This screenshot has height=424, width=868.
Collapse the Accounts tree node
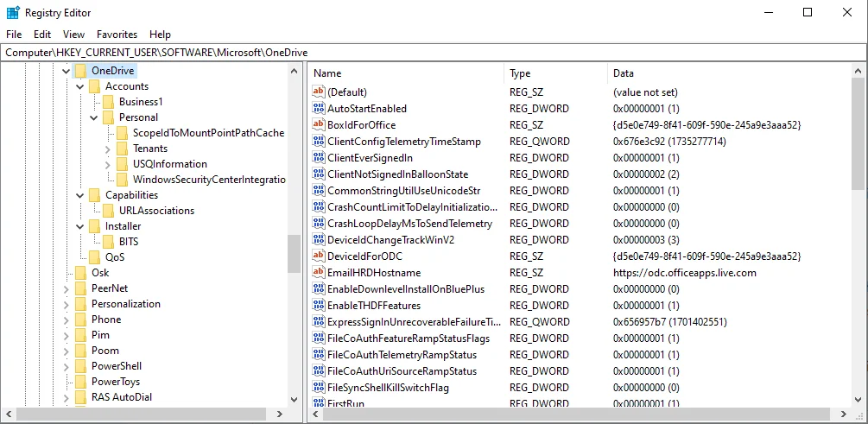coord(80,86)
